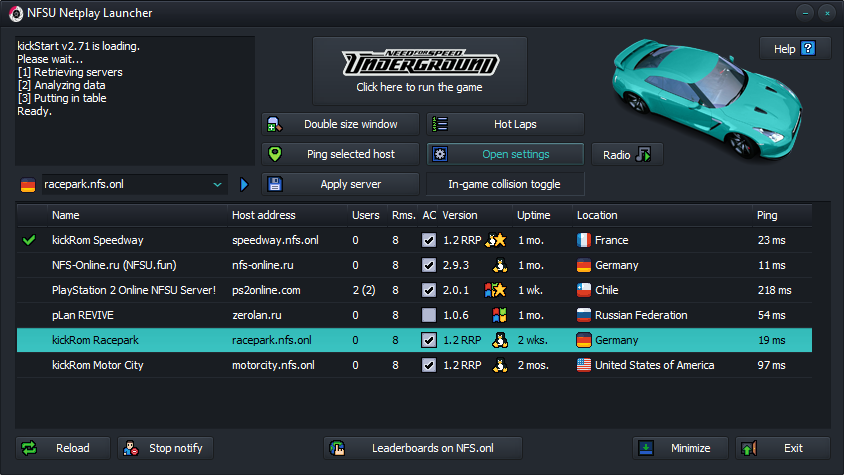Click the teal sports car image
844x475 pixels.
tap(707, 98)
